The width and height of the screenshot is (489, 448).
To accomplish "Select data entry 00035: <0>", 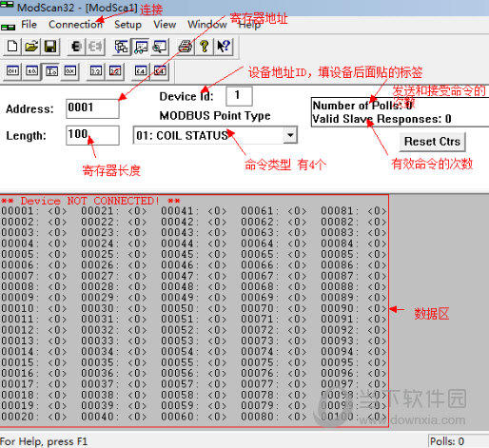I will point(114,362).
